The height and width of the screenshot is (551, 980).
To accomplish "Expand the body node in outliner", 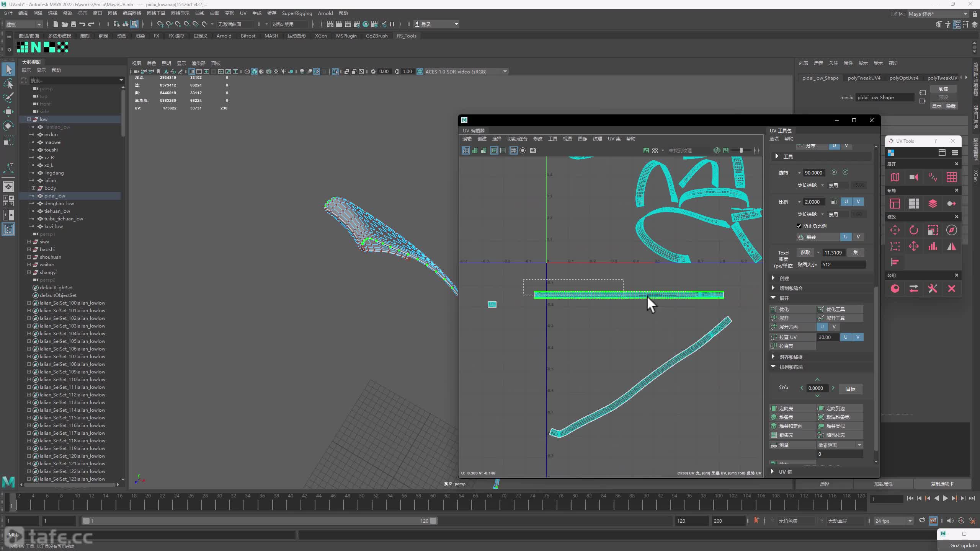I will [33, 188].
